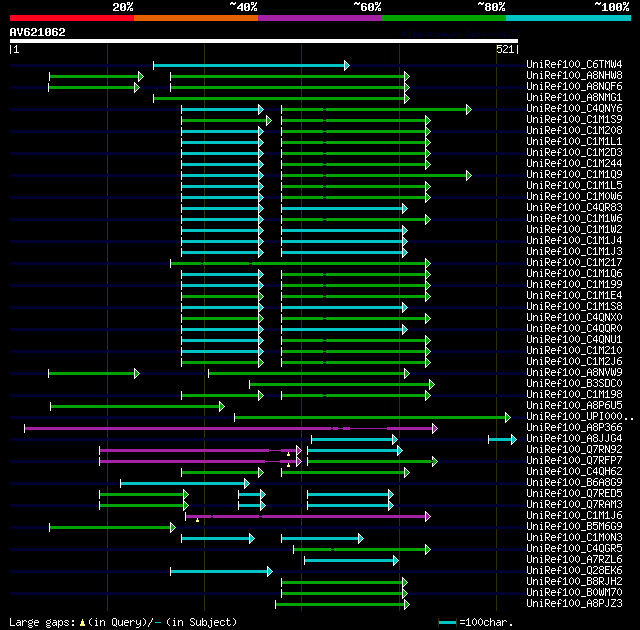This screenshot has width=640, height=630.
Task: Select the UniRef100_C4QGR5 label
Action: tap(574, 549)
